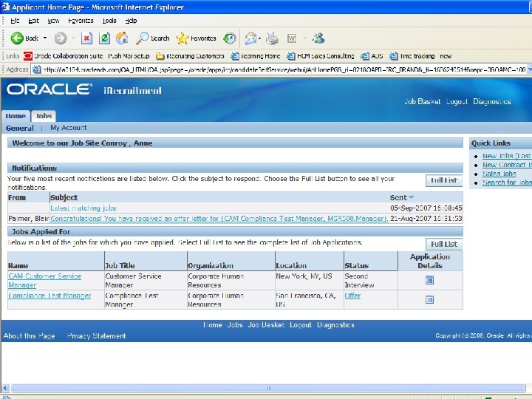Open HCM Sales Consulting bookmark
The width and height of the screenshot is (532, 399).
tap(321, 56)
